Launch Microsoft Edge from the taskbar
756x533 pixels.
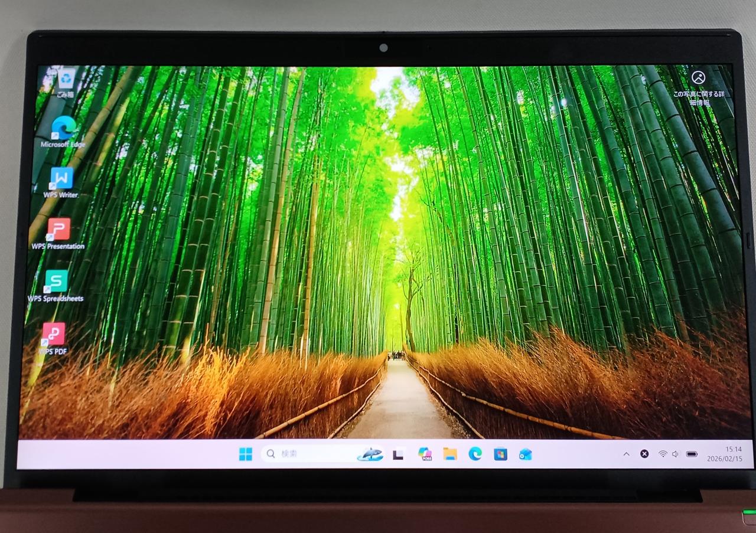point(475,453)
